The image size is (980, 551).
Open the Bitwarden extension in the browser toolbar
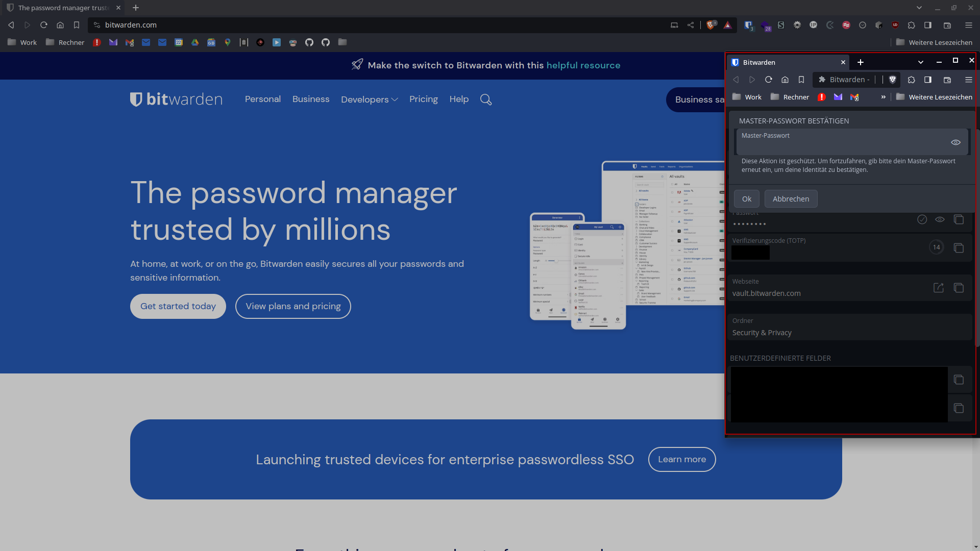pos(748,25)
